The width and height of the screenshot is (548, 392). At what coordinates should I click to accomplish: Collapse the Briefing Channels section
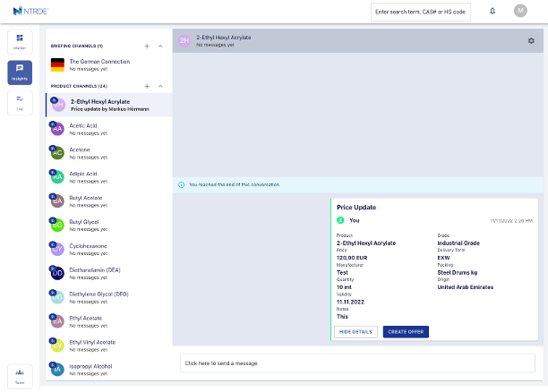coord(160,46)
